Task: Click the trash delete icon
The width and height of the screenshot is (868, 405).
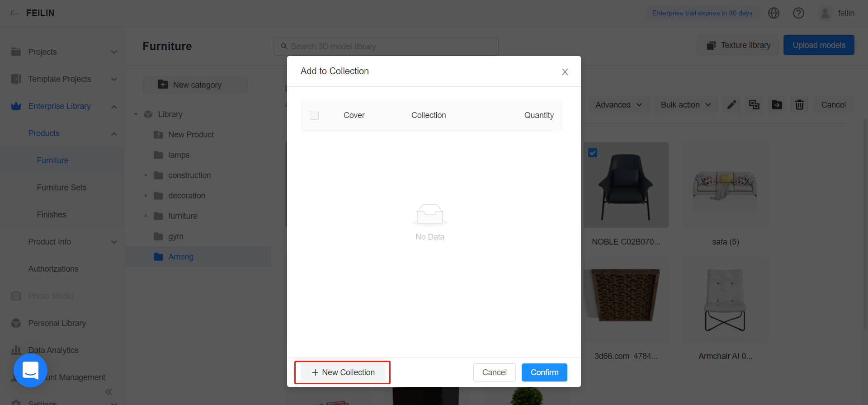Action: click(x=799, y=105)
